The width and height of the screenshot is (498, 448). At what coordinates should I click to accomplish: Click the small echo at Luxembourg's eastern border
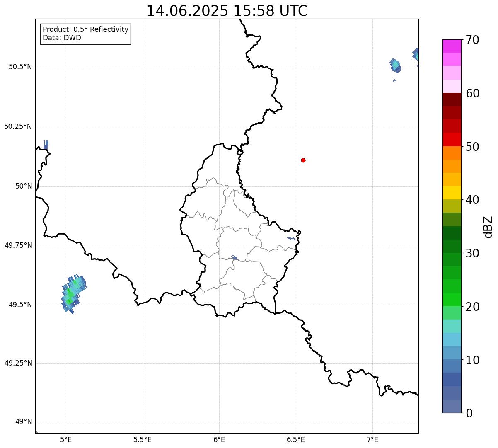[291, 238]
